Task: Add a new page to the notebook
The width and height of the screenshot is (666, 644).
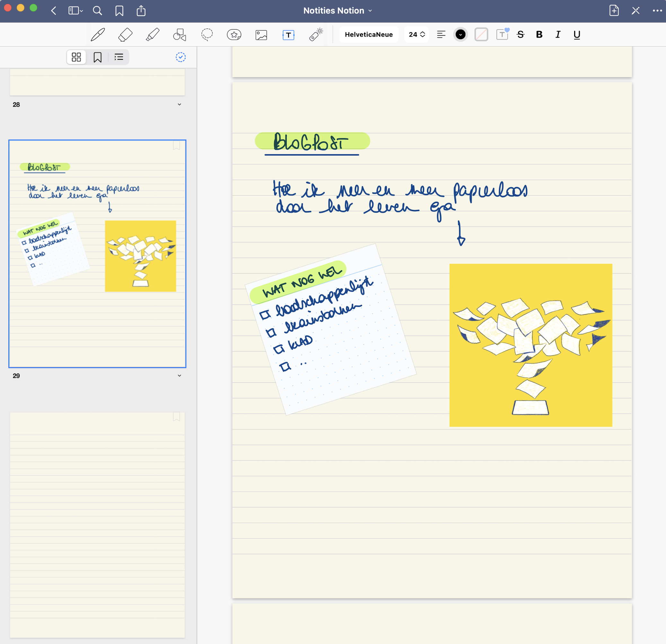Action: [614, 11]
